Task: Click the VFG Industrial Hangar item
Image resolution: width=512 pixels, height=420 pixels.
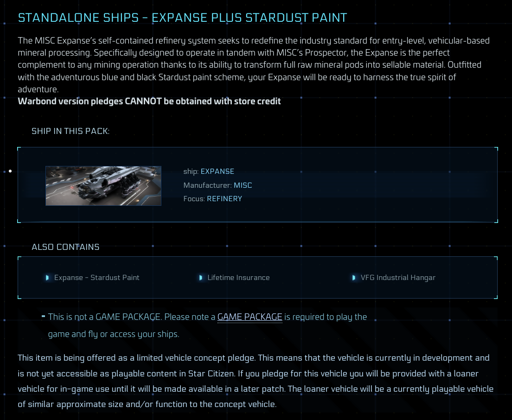Action: coord(398,278)
